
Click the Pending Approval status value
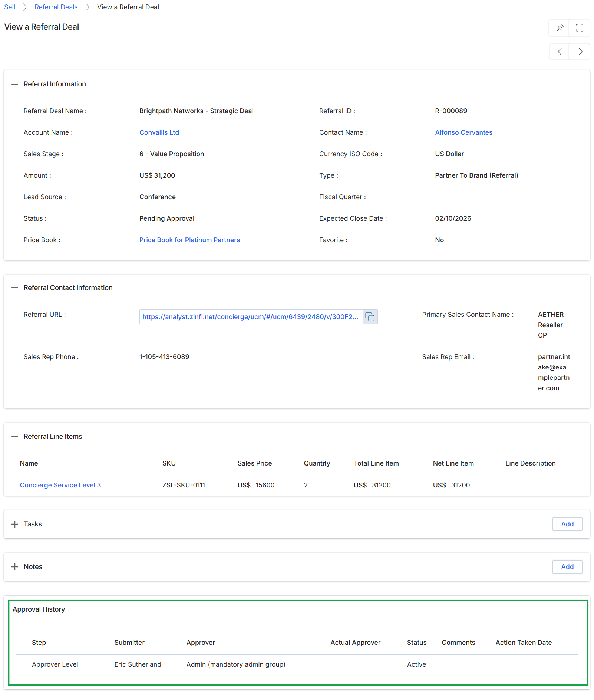[x=167, y=218]
